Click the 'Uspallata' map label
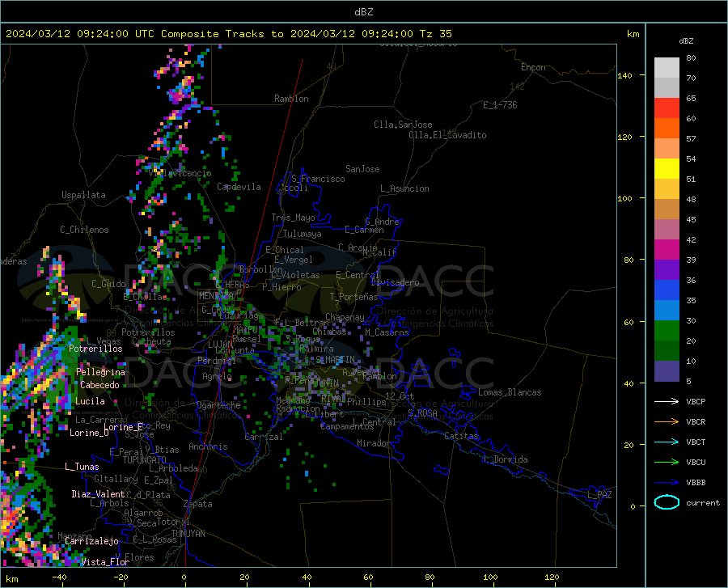The height and width of the screenshot is (588, 728). [x=83, y=195]
